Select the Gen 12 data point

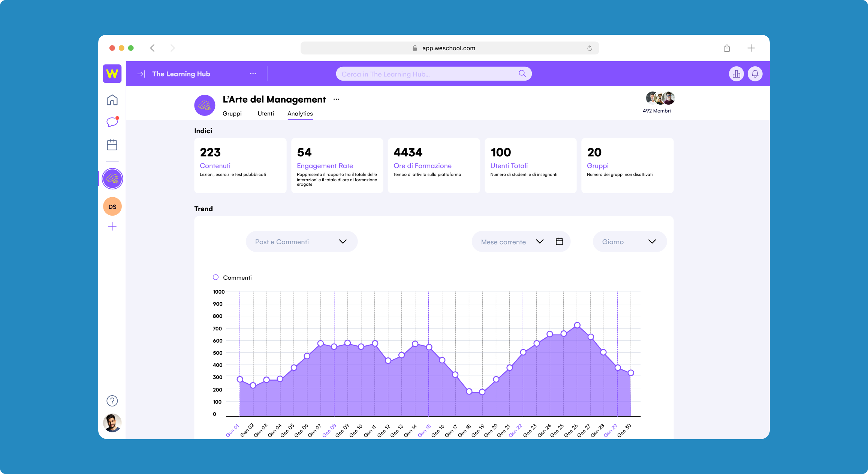[388, 360]
